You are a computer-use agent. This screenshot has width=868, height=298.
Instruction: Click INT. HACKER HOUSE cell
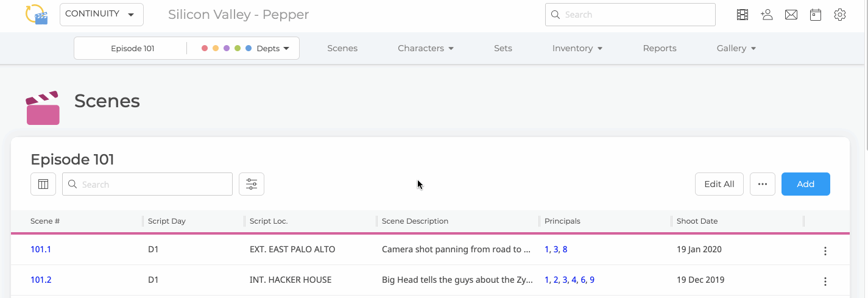[291, 280]
